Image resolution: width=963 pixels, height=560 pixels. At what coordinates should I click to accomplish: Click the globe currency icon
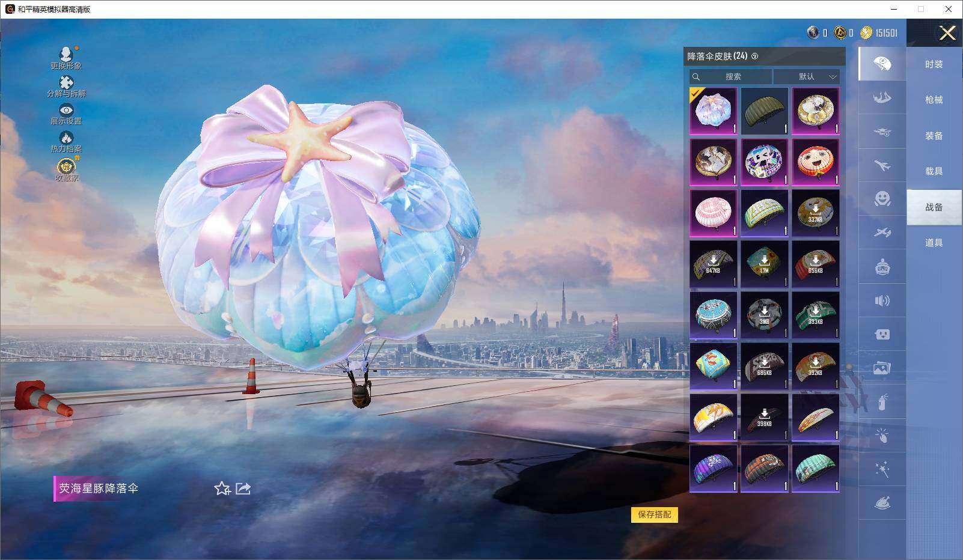(813, 32)
